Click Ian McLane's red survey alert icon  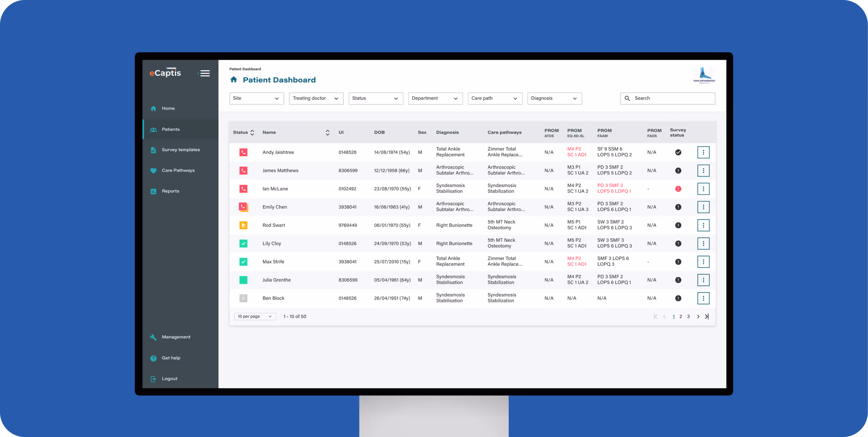[678, 189]
